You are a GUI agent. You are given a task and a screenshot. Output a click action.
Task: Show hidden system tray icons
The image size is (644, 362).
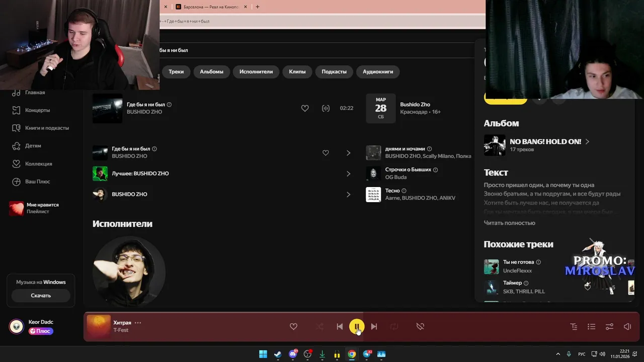[x=557, y=354]
